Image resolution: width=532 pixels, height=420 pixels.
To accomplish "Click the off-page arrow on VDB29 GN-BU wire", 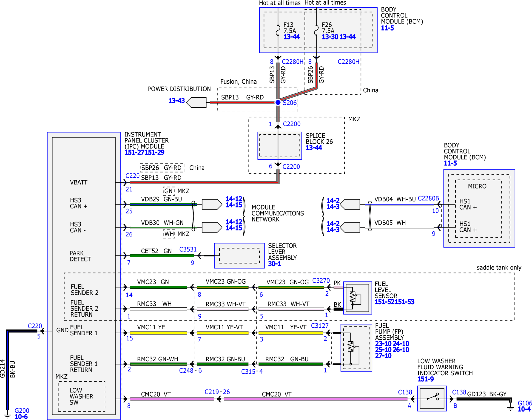I will pyautogui.click(x=212, y=204).
